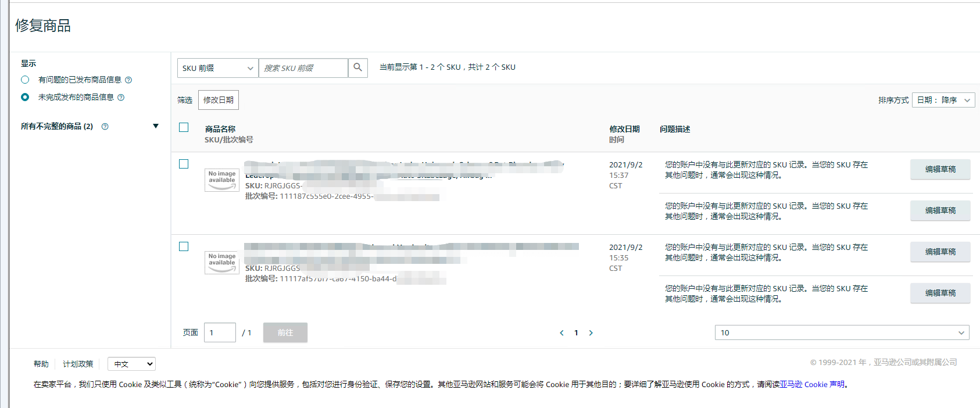Click help icon beside 未完成发布的商品信息
Viewport: 980px width, 408px height.
tap(121, 98)
